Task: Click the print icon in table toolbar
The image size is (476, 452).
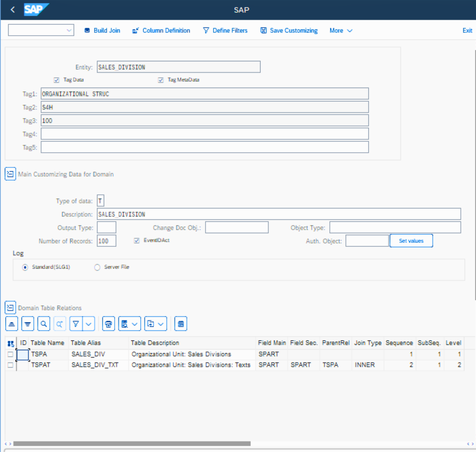Action: pos(109,324)
